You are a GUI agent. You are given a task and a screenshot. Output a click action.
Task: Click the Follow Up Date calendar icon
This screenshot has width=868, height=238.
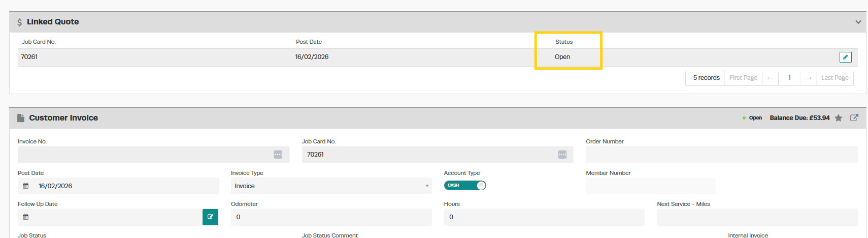click(26, 217)
